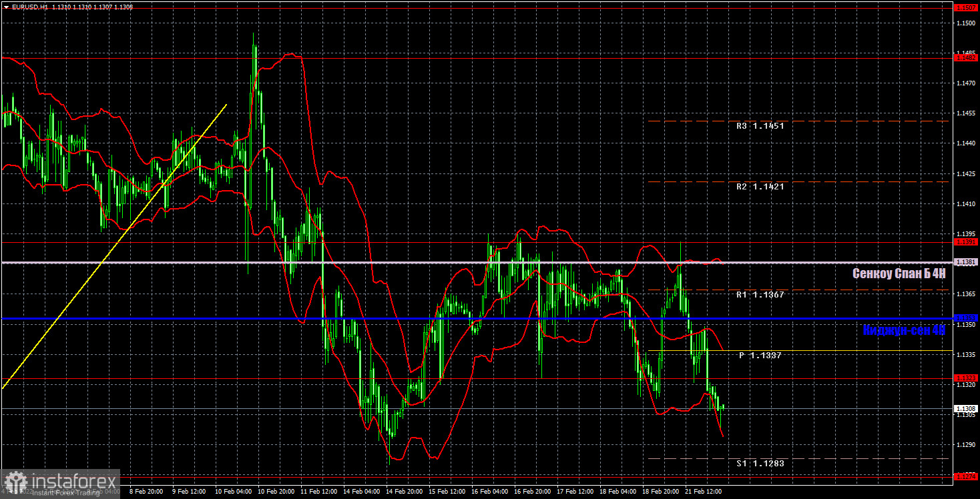
Task: Click the 1.1500 price axis value
Action: tap(967, 23)
